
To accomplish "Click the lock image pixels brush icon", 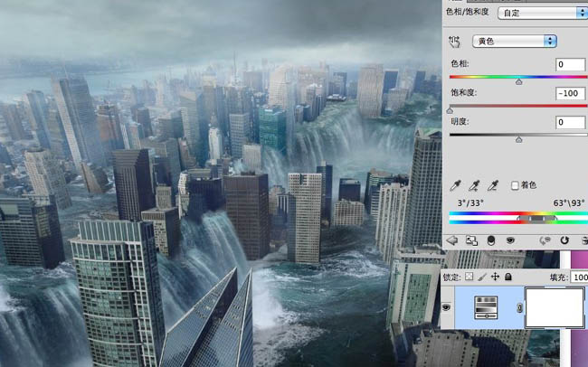I will point(482,277).
